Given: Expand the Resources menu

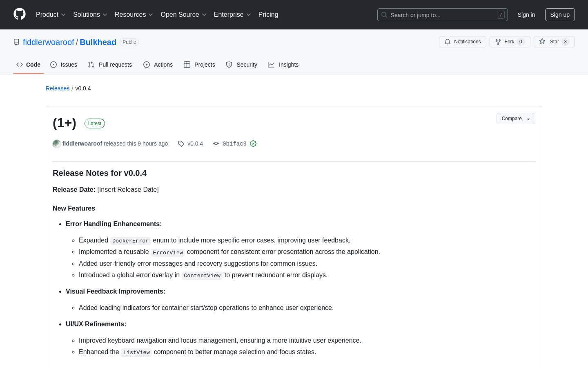Looking at the screenshot, I should (134, 15).
